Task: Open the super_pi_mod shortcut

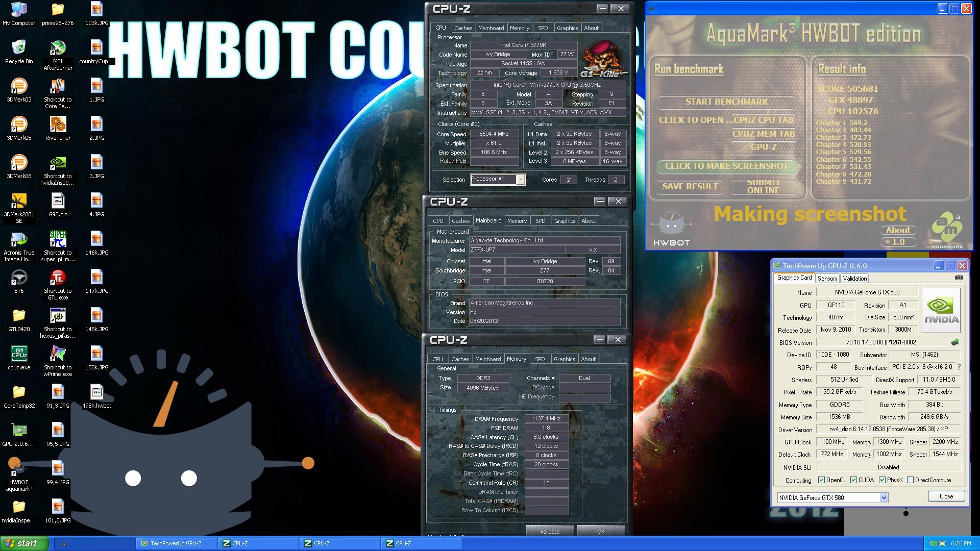Action: tap(58, 246)
